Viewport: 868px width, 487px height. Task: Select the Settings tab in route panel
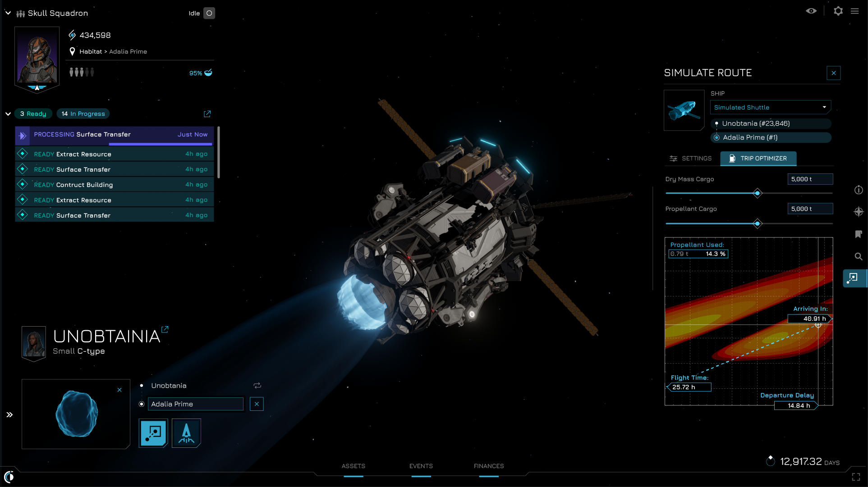691,159
